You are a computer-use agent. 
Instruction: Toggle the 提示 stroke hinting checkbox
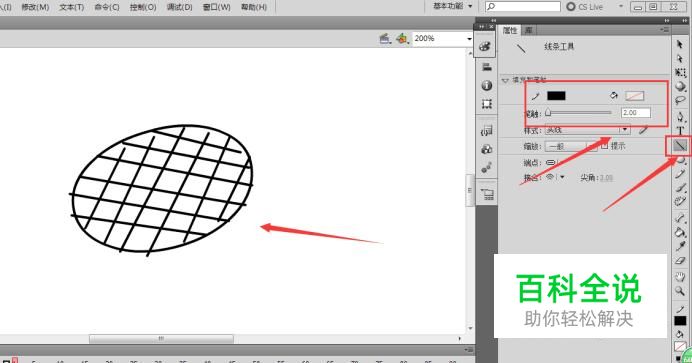click(605, 146)
